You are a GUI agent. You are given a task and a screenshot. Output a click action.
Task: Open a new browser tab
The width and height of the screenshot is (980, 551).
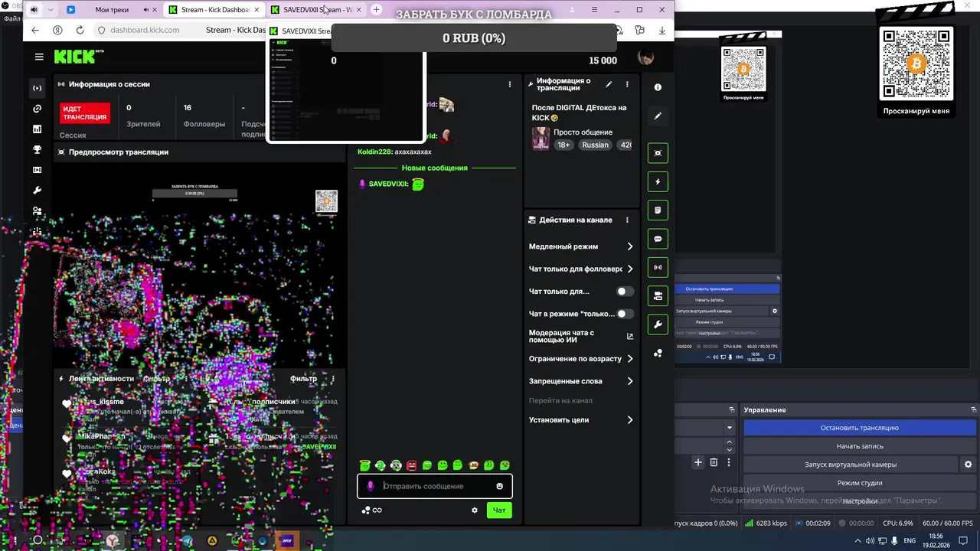point(376,10)
